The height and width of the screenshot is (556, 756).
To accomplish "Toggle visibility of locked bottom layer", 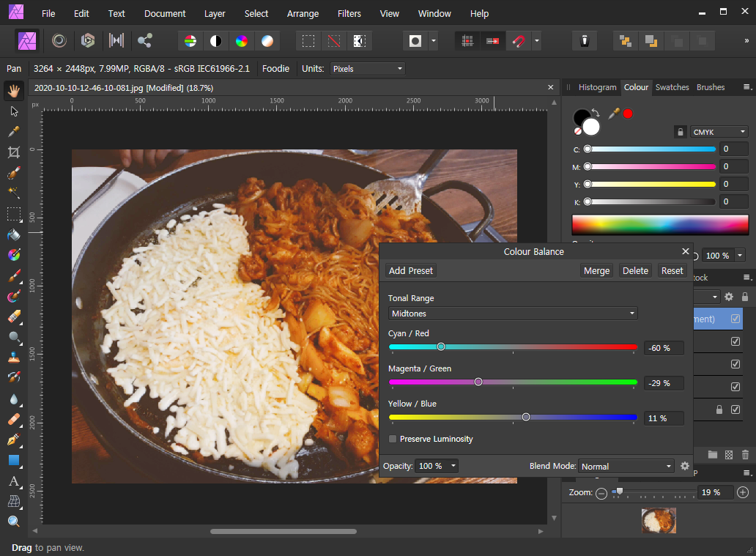I will pos(735,409).
